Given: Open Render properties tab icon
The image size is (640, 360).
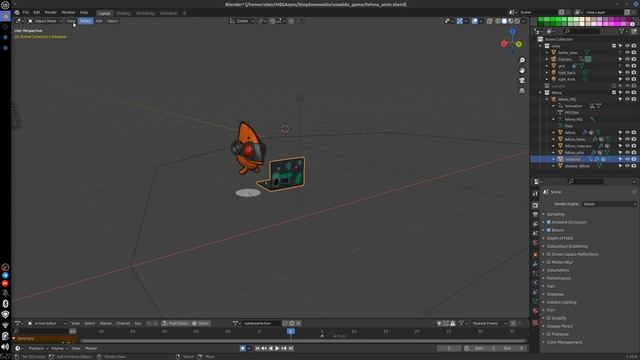Looking at the screenshot, I should 535,205.
